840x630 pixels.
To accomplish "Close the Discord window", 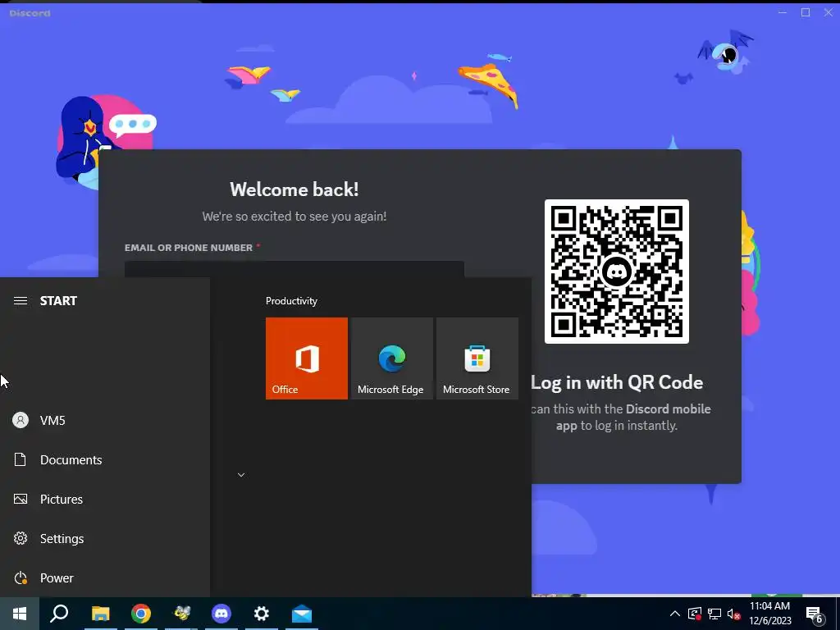I will 829,12.
